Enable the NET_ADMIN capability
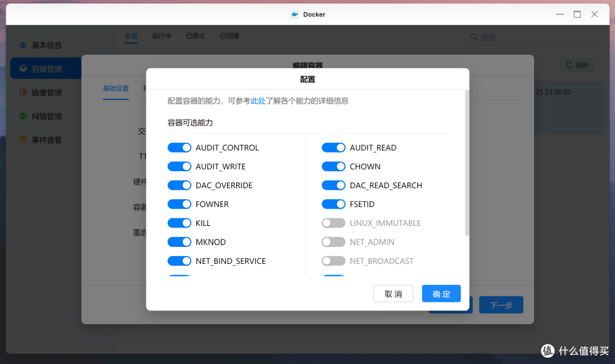 [x=333, y=242]
